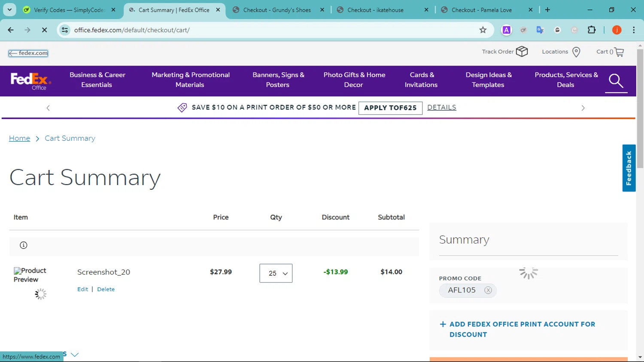Screen dimensions: 644x362
Task: Stop loading the page
Action: (44, 30)
